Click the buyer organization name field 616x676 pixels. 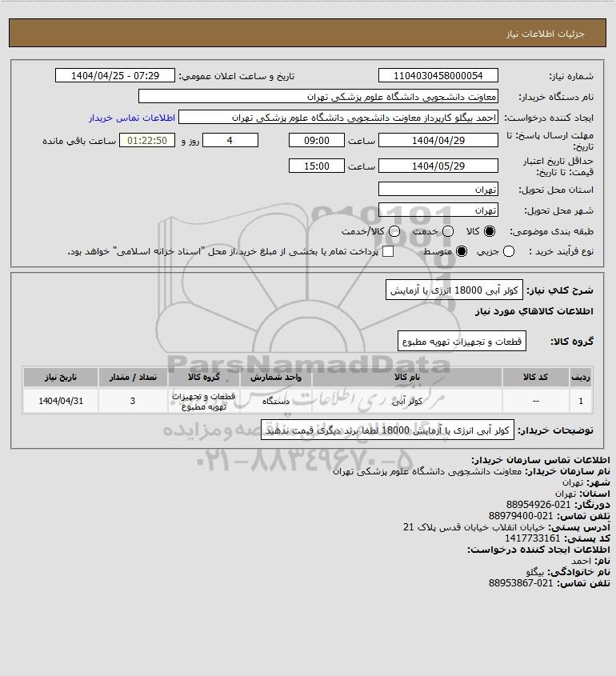click(x=318, y=97)
